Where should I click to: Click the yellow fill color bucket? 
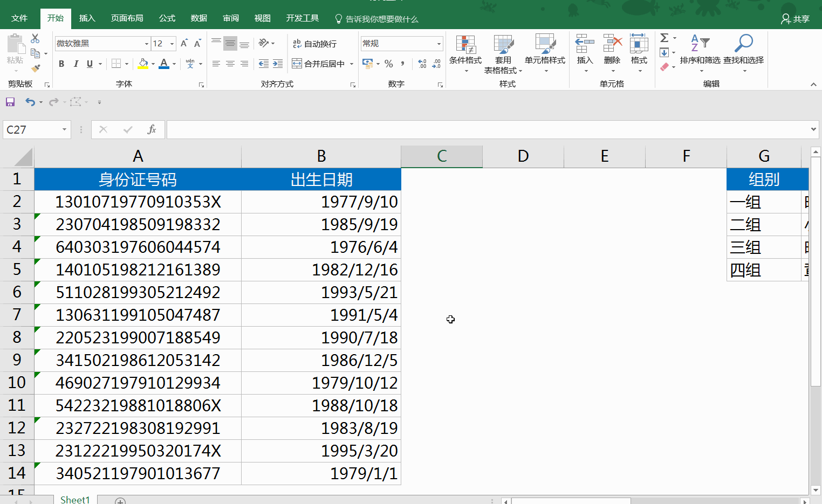(143, 64)
